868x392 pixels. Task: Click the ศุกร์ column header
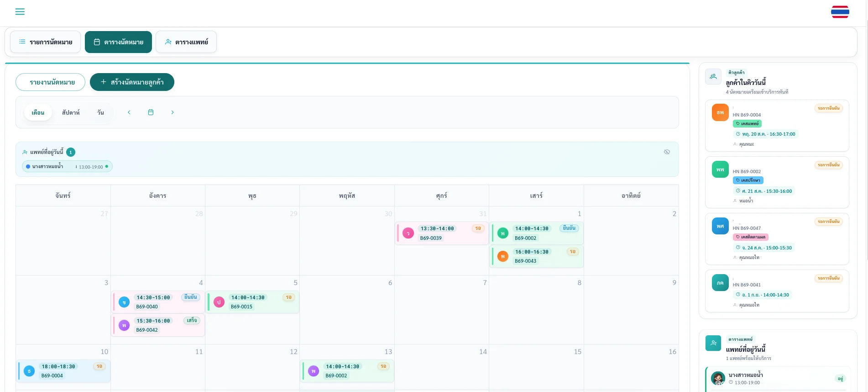442,196
